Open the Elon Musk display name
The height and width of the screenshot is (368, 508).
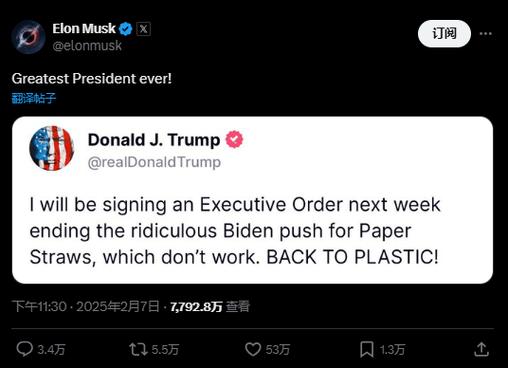[84, 29]
